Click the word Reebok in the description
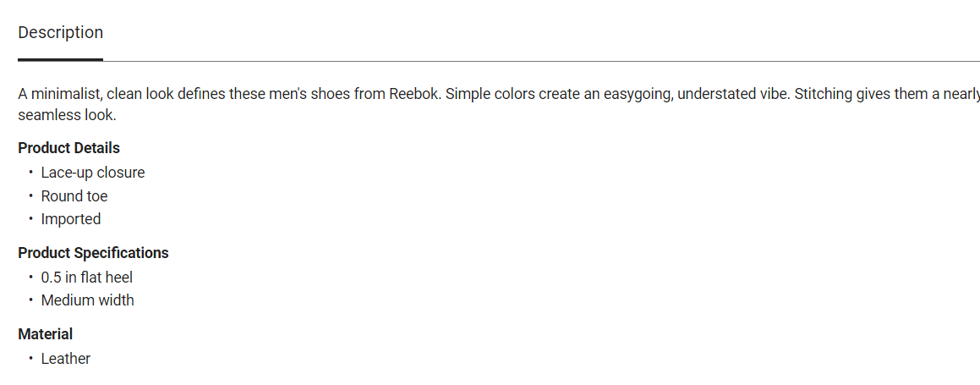Screen dimensions: 980x385 pyautogui.click(x=413, y=94)
